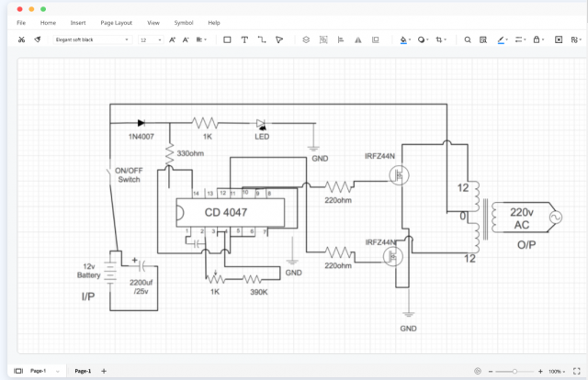Click the fit to frame icon

click(x=559, y=39)
